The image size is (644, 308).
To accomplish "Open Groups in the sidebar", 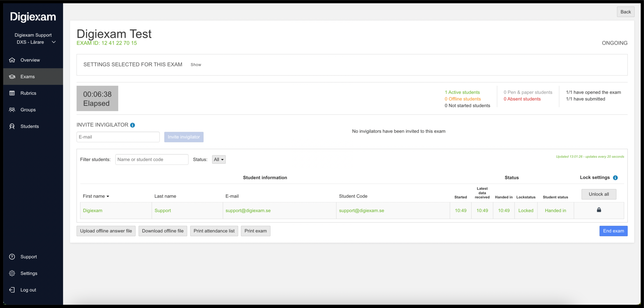I will pos(33,110).
